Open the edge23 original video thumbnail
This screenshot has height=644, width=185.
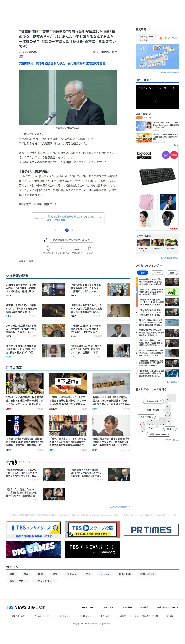pyautogui.click(x=157, y=242)
